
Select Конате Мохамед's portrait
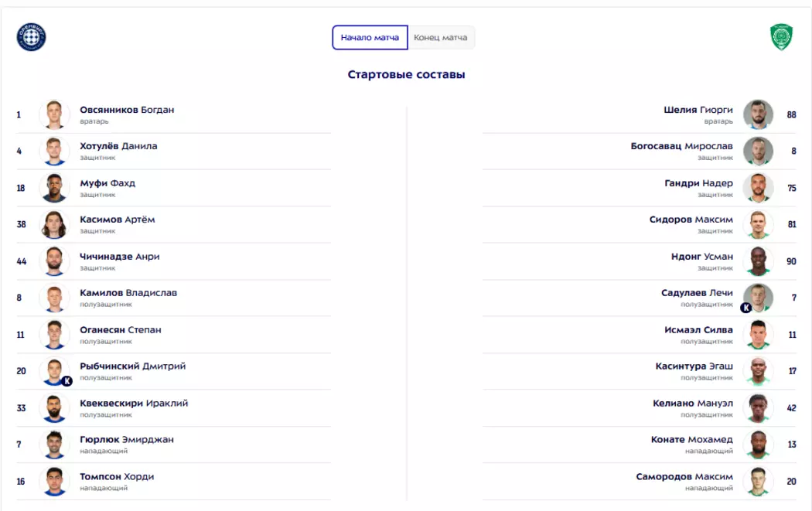(x=758, y=445)
